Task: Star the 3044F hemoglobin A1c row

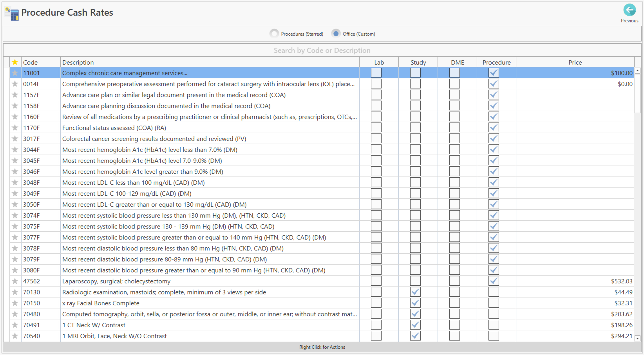Action: pyautogui.click(x=15, y=150)
